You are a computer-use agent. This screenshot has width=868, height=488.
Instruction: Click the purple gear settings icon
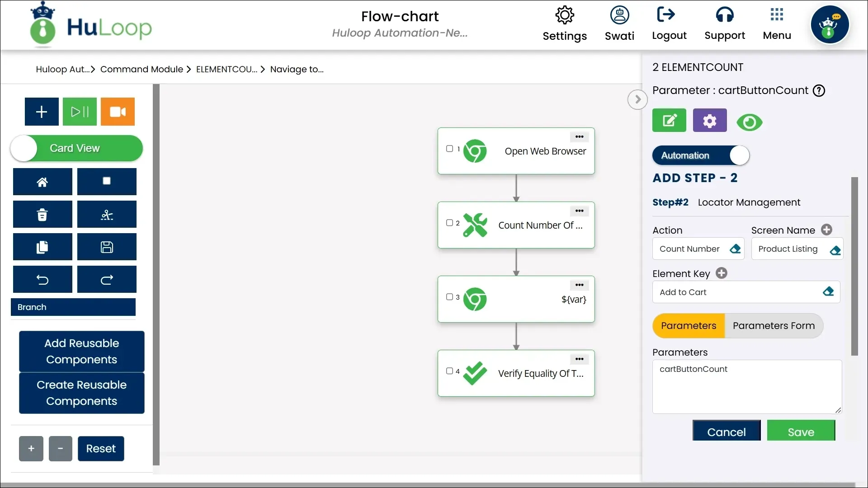(x=710, y=120)
